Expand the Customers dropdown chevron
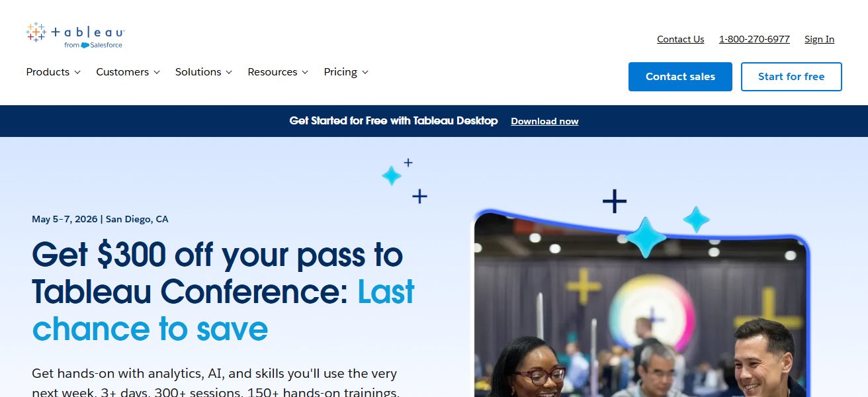Image resolution: width=868 pixels, height=397 pixels. pos(157,72)
